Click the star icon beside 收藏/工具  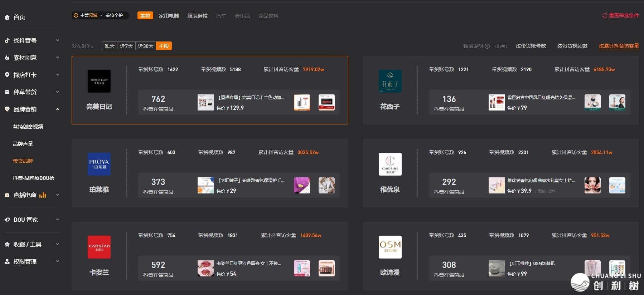[7, 244]
